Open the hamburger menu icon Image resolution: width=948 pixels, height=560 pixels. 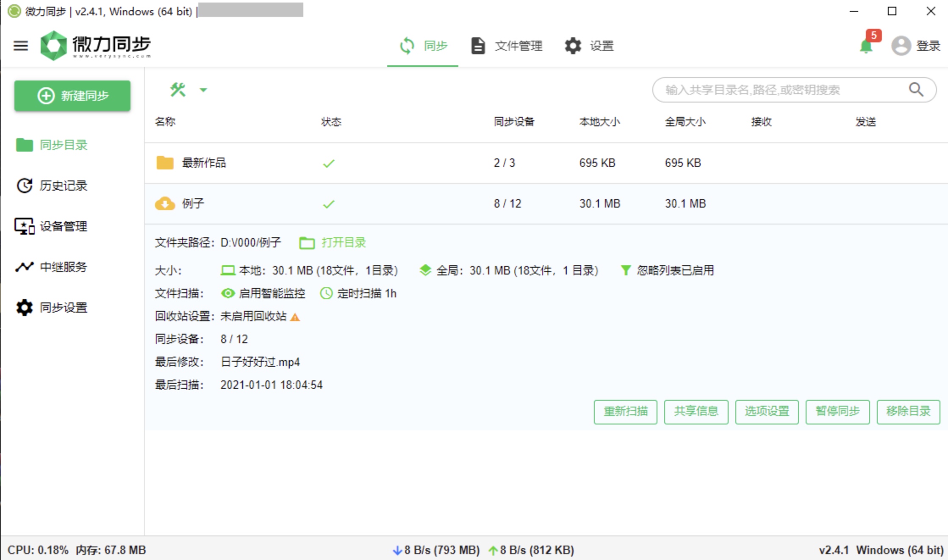point(20,45)
